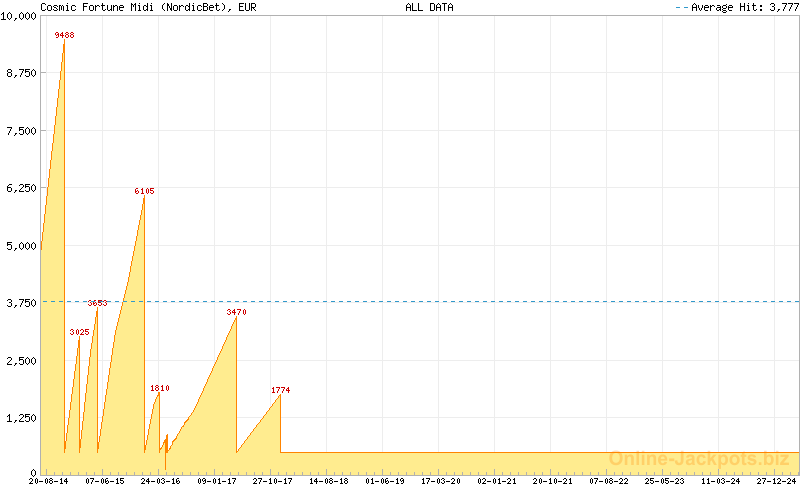Click the 1810 peak marker label

[159, 388]
